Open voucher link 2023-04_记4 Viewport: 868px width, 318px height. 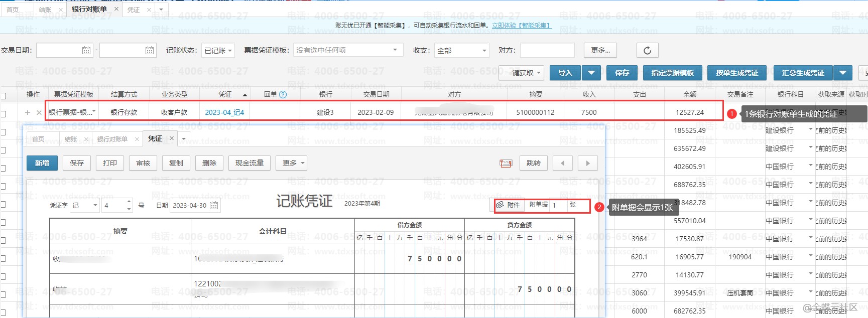pyautogui.click(x=224, y=112)
